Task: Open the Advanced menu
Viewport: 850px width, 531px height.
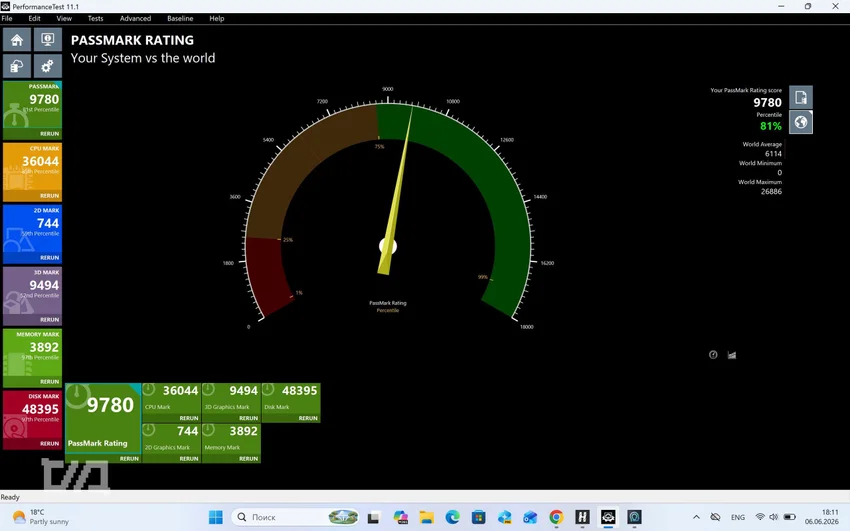Action: (136, 18)
